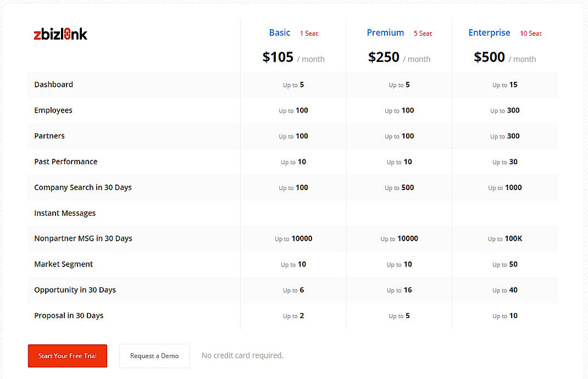Screen dimensions: 588x379
Task: Click the '1 Seat' label
Action: tap(309, 34)
